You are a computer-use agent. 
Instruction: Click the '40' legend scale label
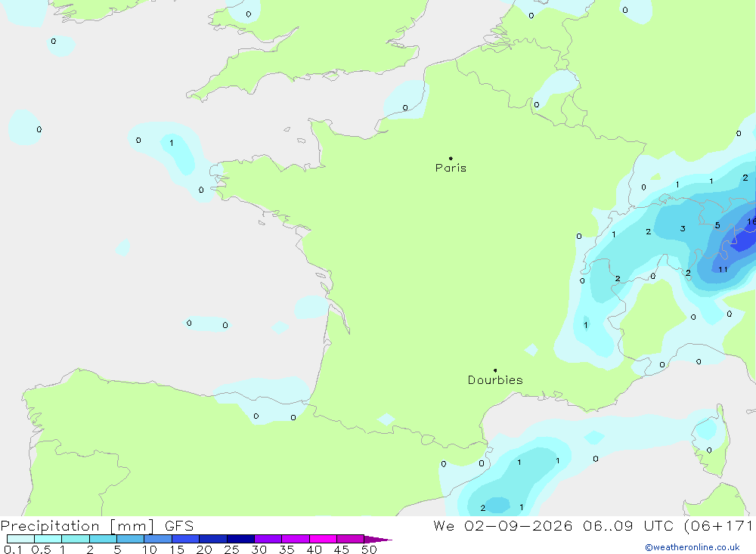coord(314,549)
